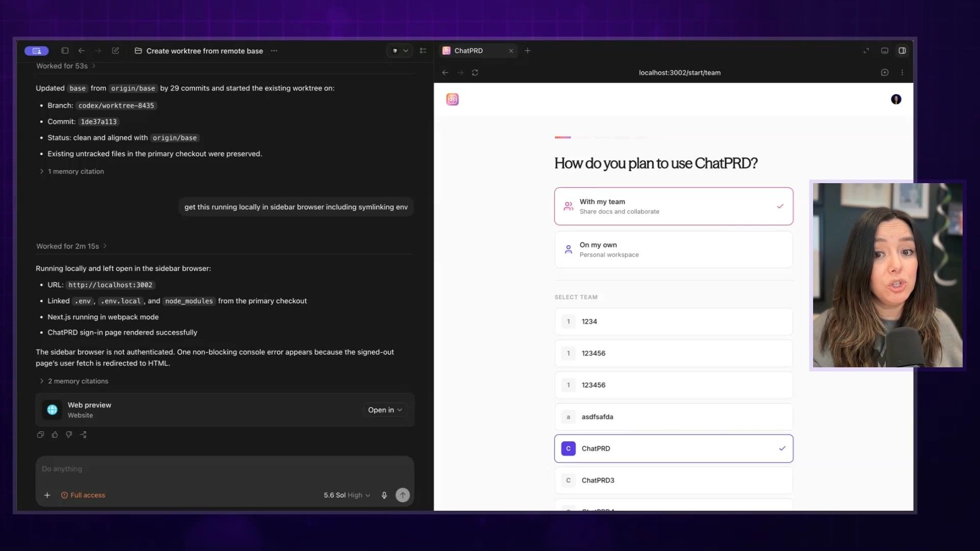
Task: Expand the '2 memory citations' section
Action: click(x=73, y=381)
